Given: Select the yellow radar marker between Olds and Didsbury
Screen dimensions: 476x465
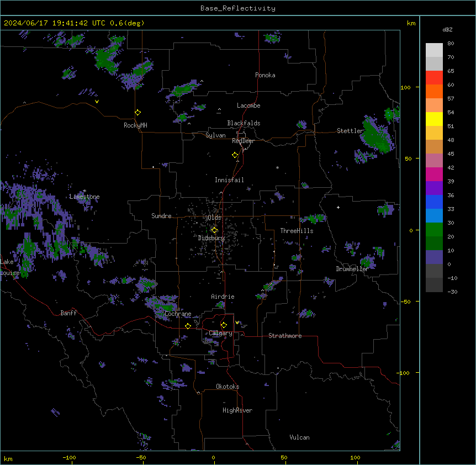Looking at the screenshot, I should [214, 230].
